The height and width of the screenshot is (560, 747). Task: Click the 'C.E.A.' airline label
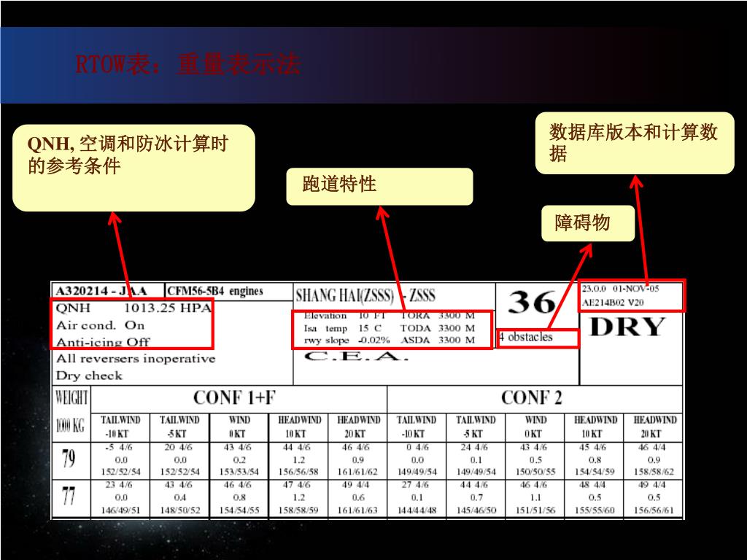pyautogui.click(x=356, y=356)
